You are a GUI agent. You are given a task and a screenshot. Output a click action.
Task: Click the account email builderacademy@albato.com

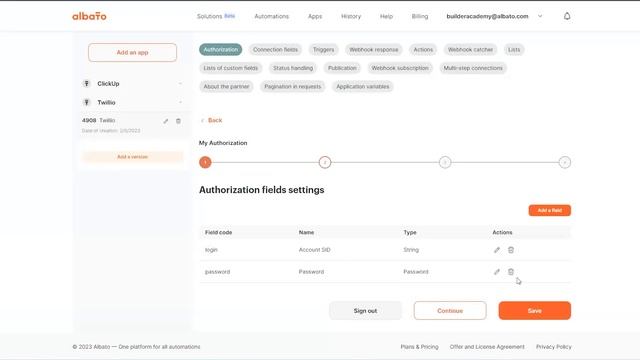pos(487,16)
